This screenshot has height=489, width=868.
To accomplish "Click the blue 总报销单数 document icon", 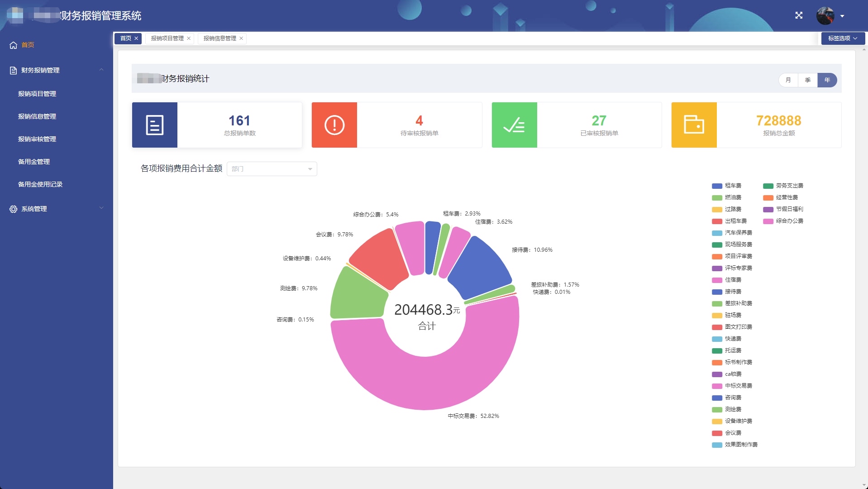I will 155,125.
